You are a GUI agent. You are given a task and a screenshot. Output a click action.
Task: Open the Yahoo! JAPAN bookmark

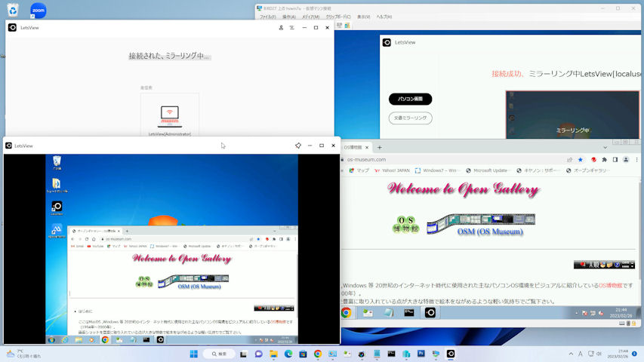point(395,170)
